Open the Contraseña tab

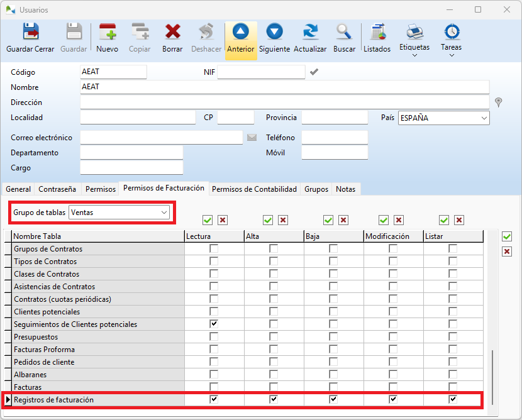(57, 189)
